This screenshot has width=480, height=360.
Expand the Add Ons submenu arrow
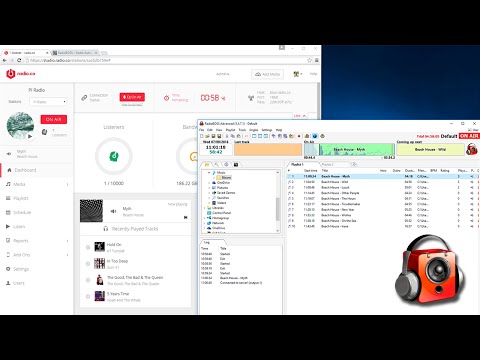[x=68, y=255]
